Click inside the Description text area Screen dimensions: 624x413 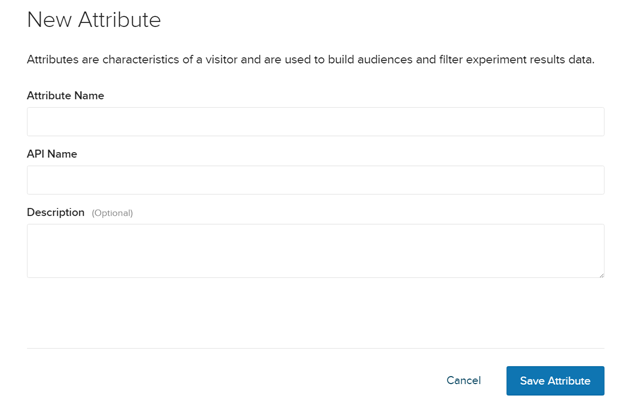coord(316,251)
